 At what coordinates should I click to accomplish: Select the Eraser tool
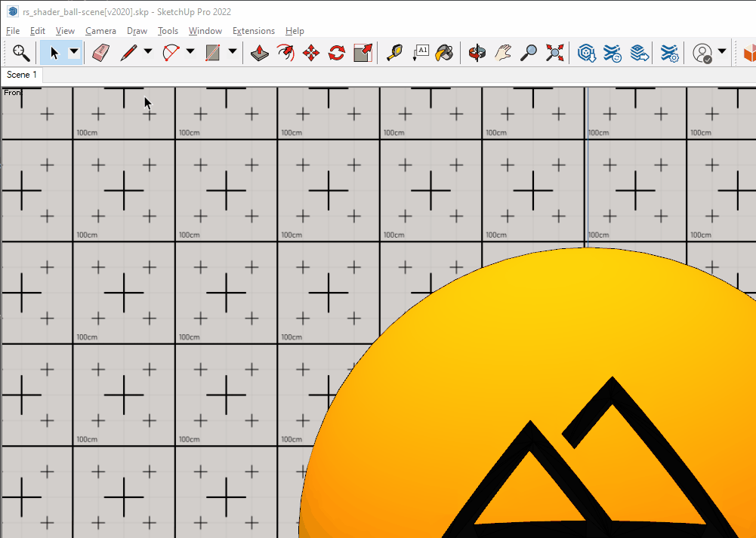100,53
